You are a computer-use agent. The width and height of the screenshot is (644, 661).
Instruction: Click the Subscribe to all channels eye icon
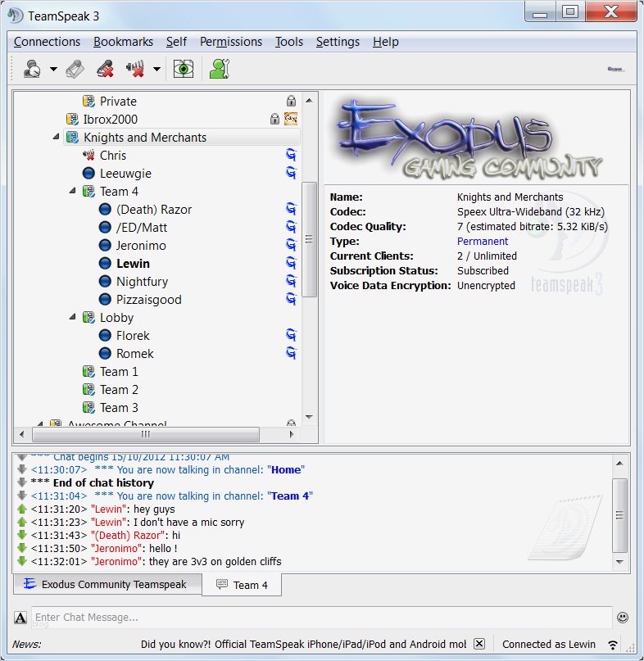[184, 69]
